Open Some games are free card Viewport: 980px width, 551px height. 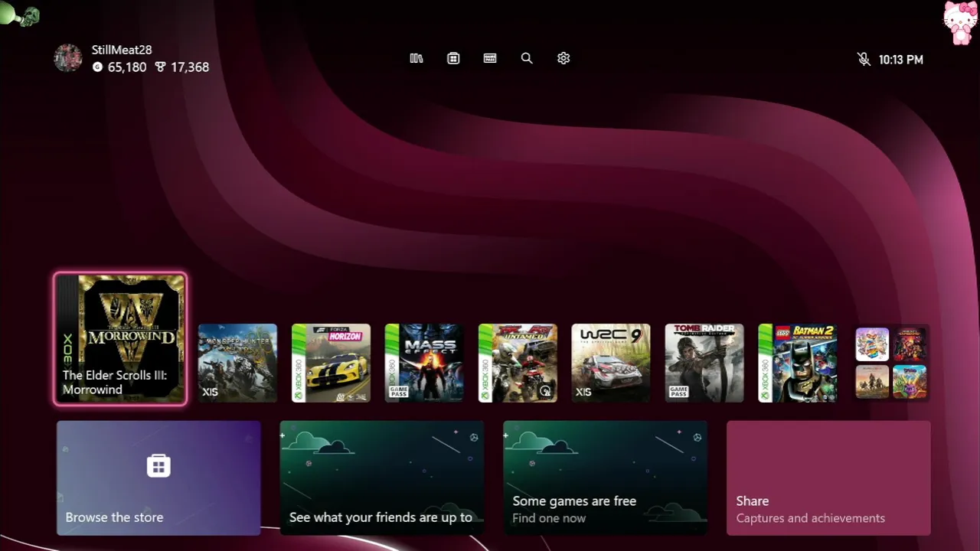click(x=606, y=478)
